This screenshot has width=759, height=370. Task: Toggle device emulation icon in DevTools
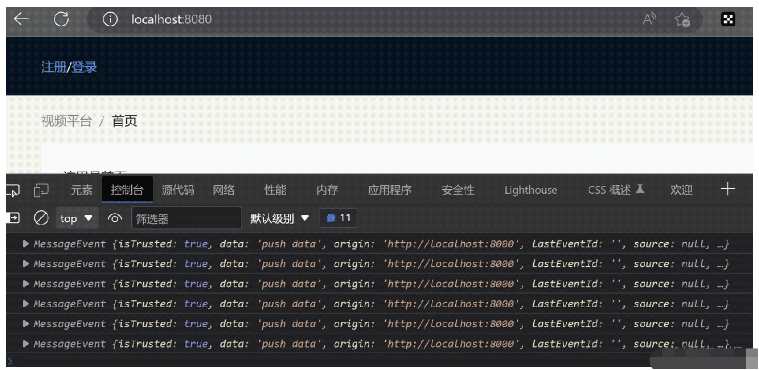tap(42, 190)
